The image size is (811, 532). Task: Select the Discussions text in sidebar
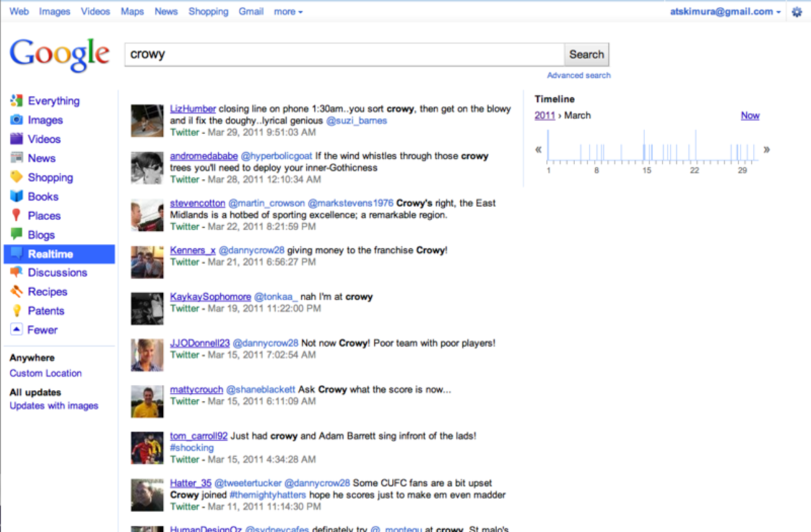(x=57, y=272)
